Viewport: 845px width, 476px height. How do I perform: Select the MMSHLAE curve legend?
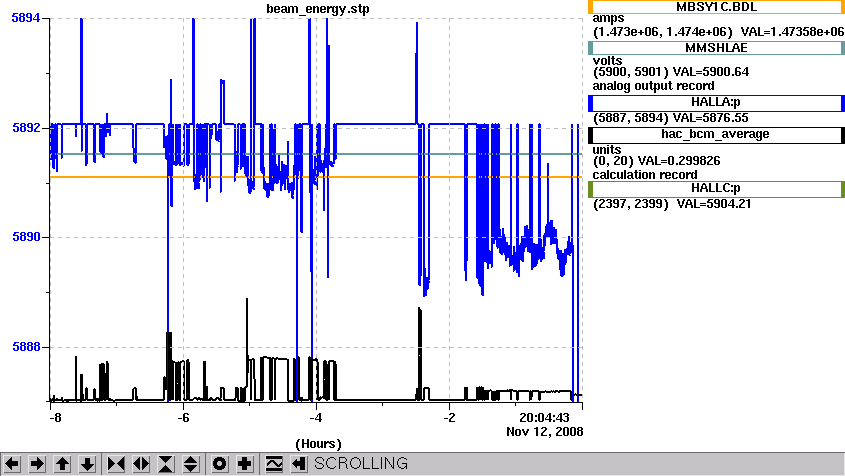[716, 48]
